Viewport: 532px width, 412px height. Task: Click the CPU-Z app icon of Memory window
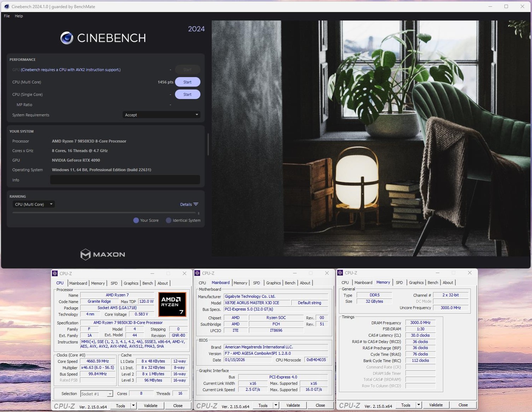pos(340,273)
